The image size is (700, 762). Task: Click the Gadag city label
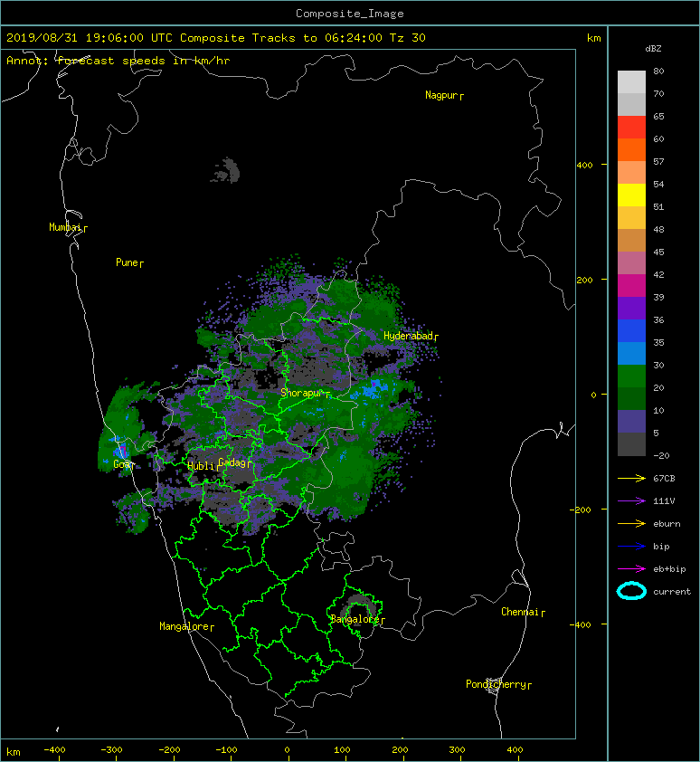point(232,462)
